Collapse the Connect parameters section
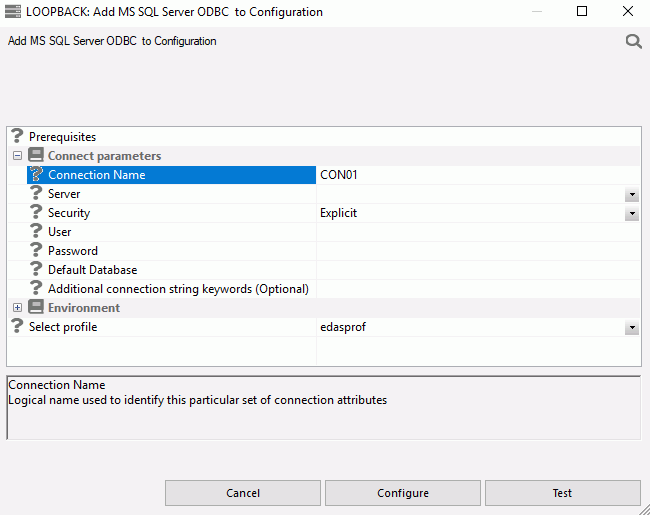650x515 pixels. 17,155
